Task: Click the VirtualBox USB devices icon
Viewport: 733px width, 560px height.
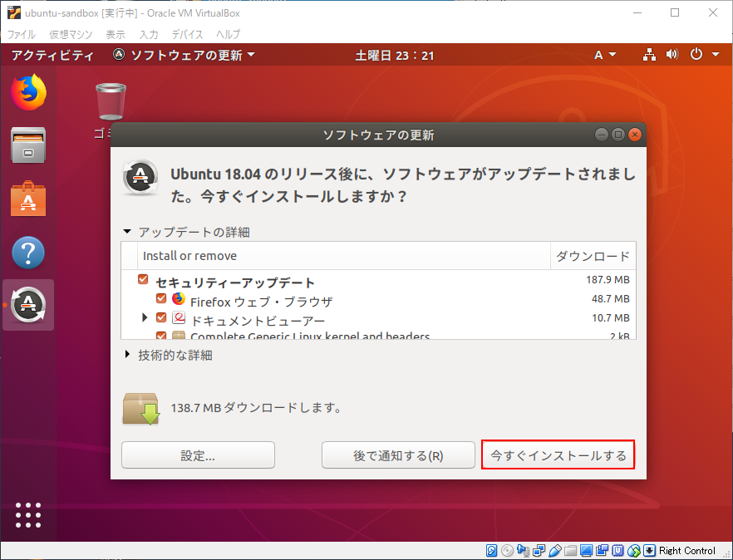Action: tap(555, 551)
